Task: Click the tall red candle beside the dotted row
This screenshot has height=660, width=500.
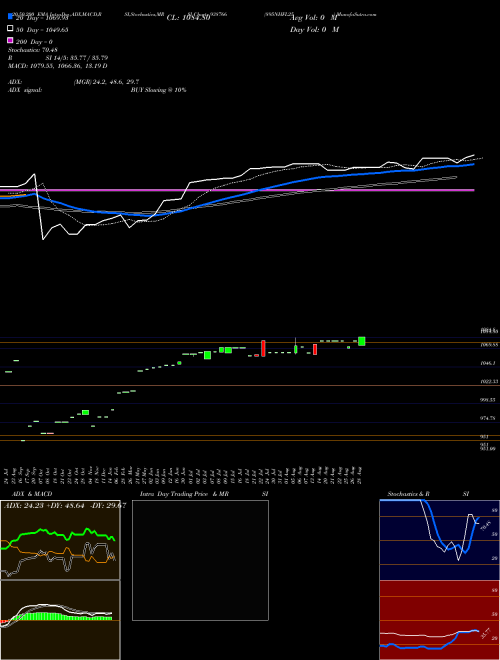Action: click(263, 349)
